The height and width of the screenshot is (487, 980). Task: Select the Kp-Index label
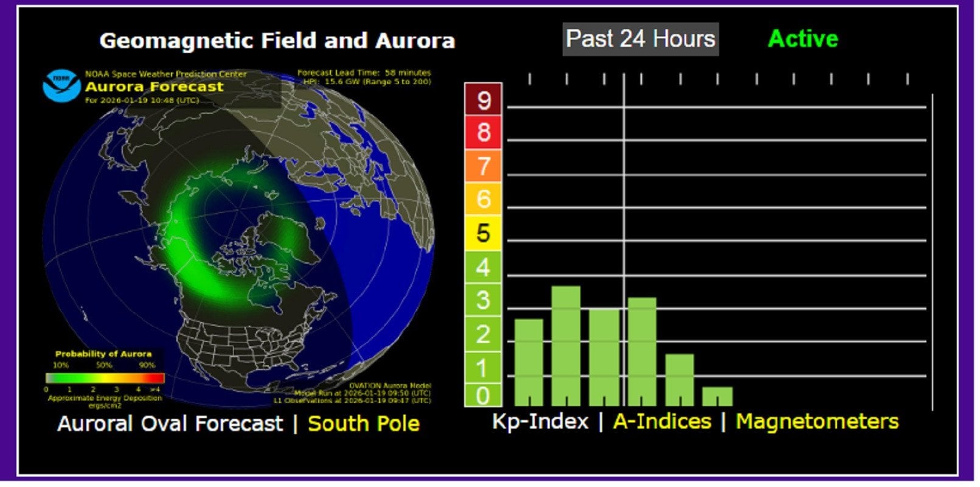pyautogui.click(x=540, y=421)
